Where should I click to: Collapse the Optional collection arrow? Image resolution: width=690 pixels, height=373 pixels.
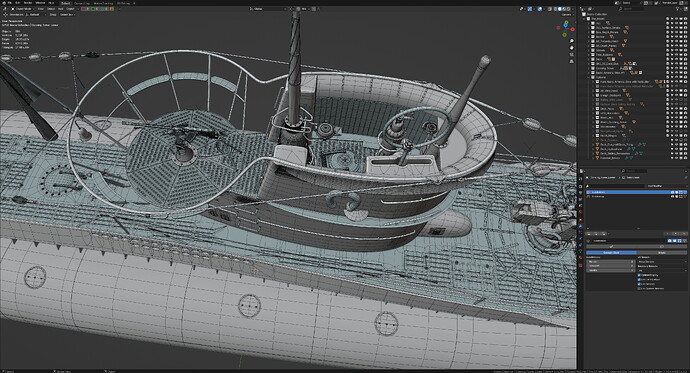point(588,77)
